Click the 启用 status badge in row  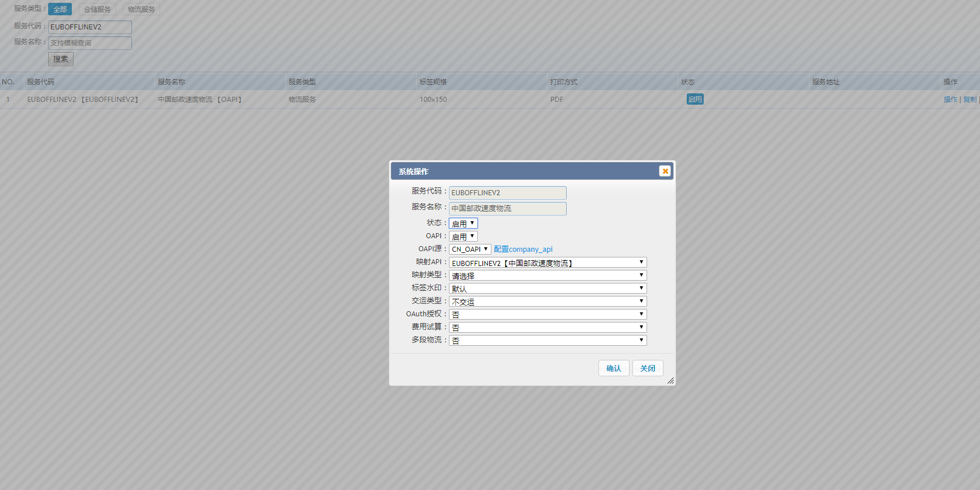tap(695, 100)
